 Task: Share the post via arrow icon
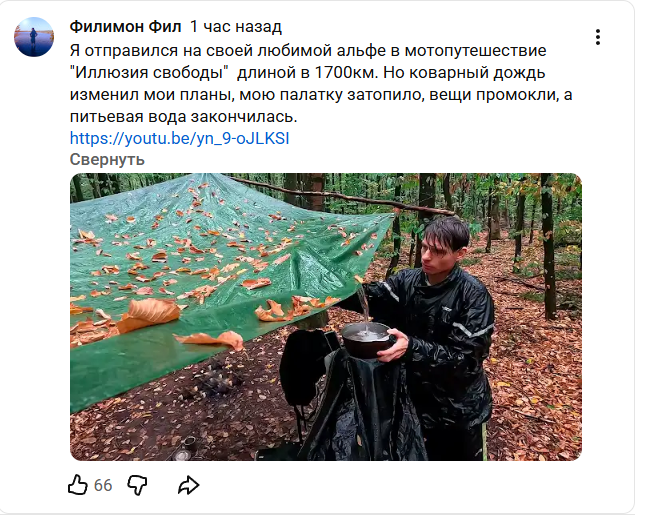coord(188,485)
